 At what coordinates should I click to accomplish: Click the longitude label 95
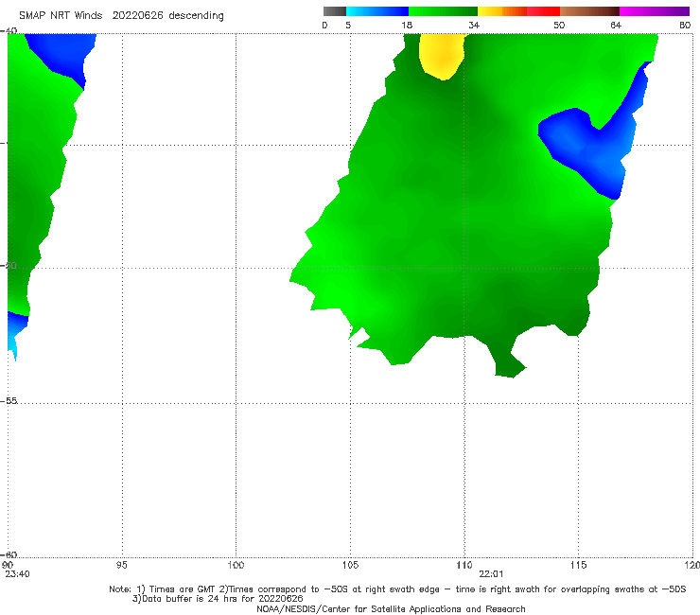[121, 565]
